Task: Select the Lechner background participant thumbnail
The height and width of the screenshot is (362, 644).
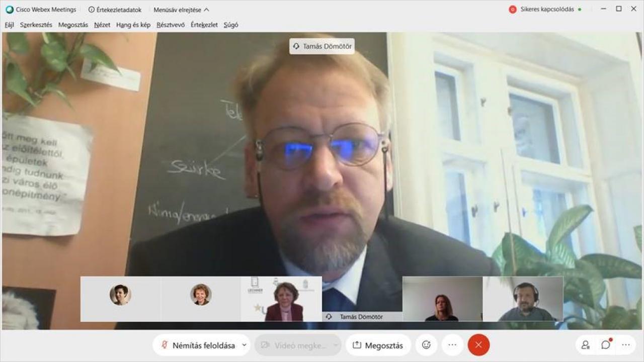Action: 281,299
